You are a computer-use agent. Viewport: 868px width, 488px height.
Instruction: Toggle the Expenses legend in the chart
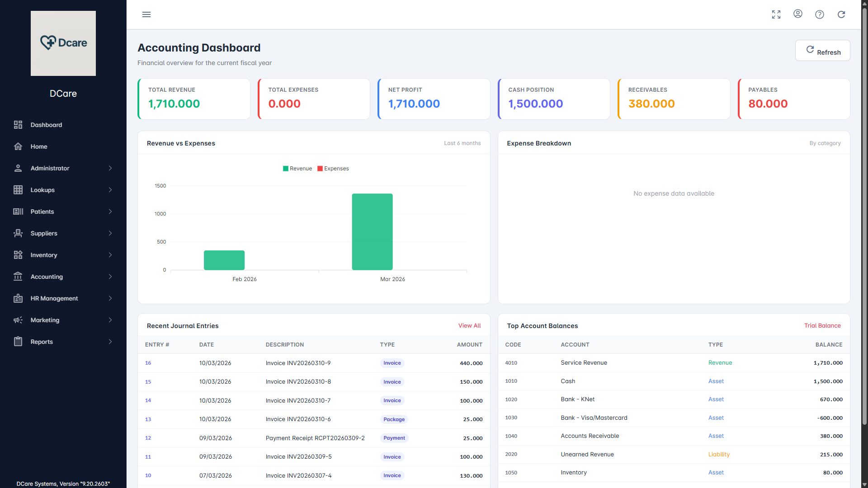pos(333,168)
